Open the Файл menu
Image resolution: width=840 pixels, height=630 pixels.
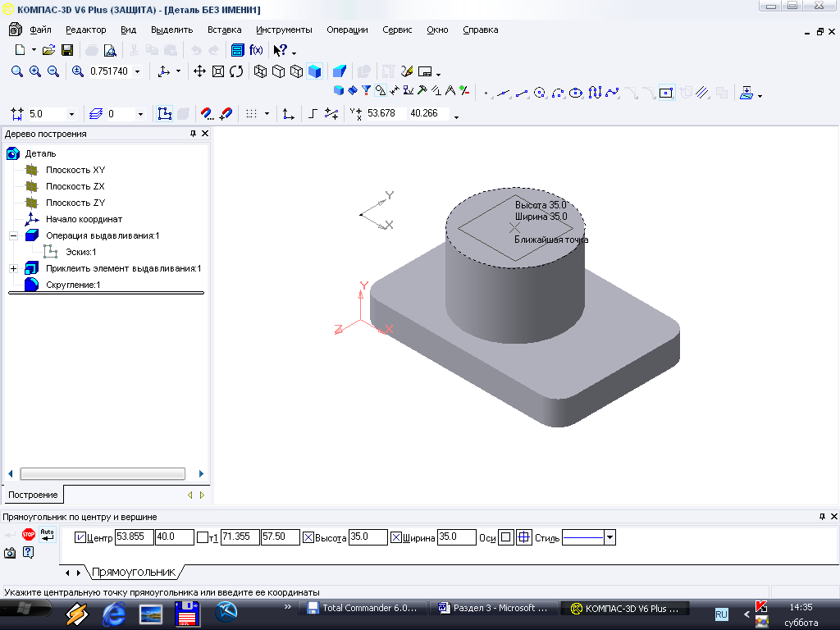40,30
